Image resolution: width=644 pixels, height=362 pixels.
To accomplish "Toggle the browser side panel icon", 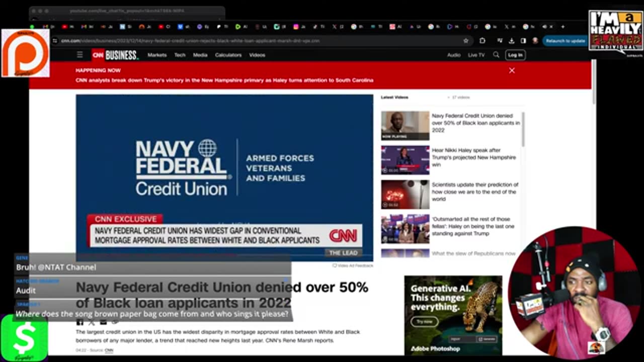I will point(523,41).
